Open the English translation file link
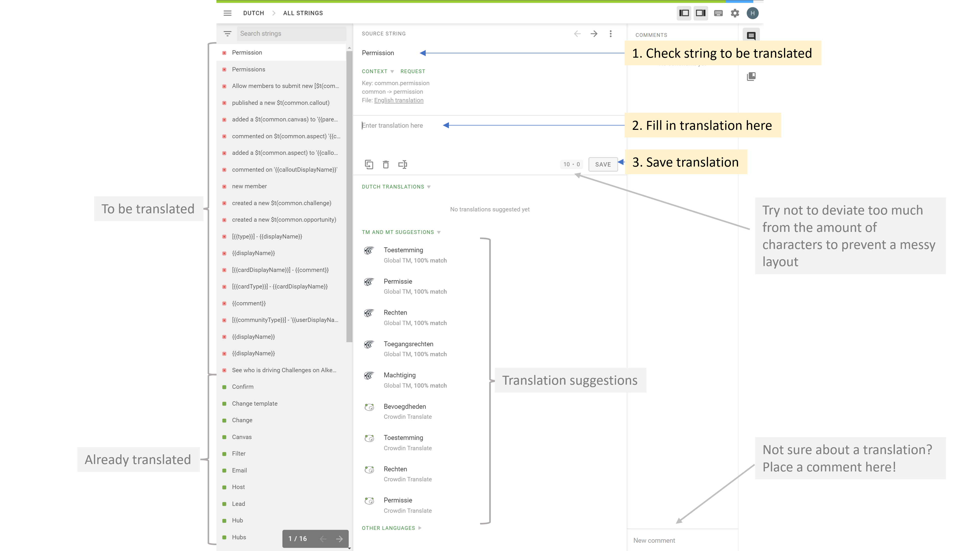The image size is (980, 551). tap(398, 100)
